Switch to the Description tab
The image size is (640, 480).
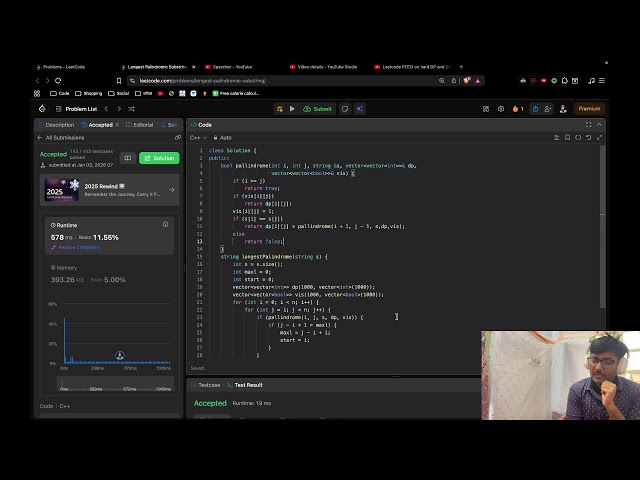(57, 125)
